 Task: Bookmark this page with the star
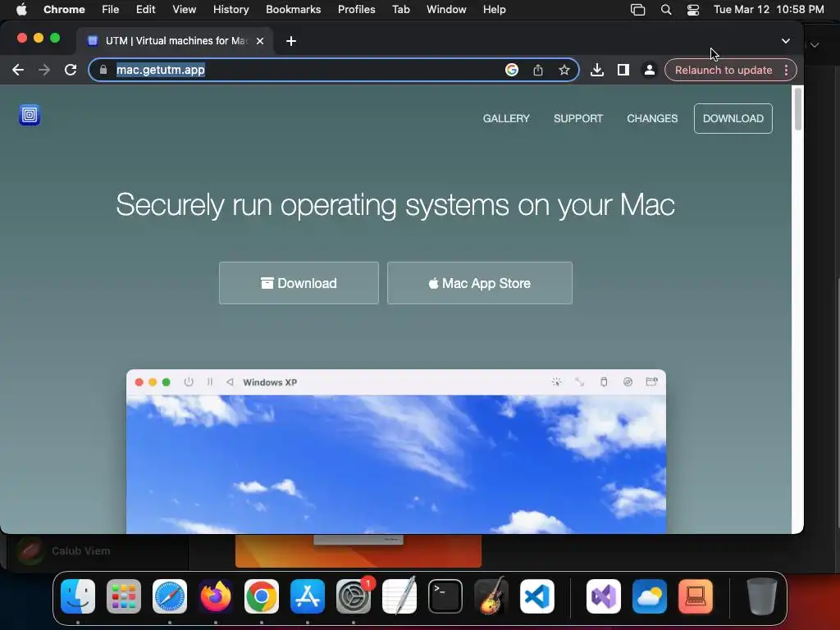tap(564, 71)
